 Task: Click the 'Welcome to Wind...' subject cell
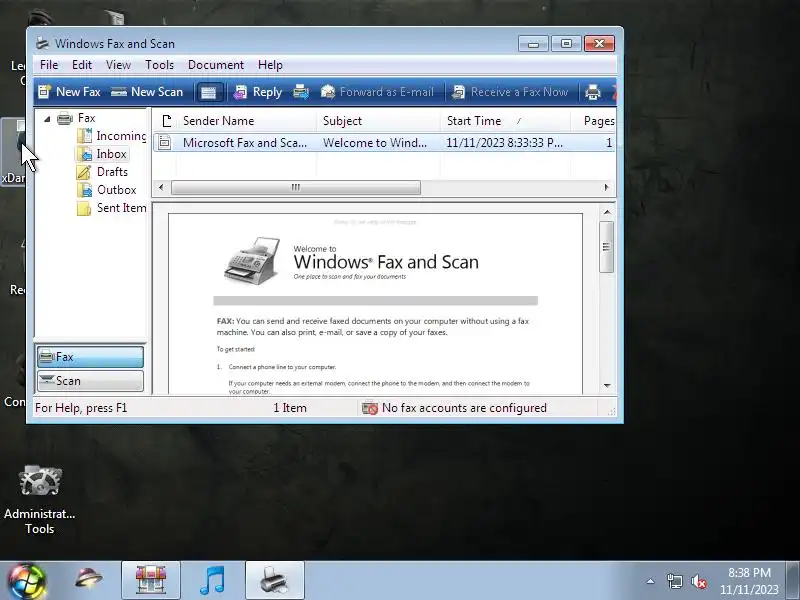[x=375, y=142]
